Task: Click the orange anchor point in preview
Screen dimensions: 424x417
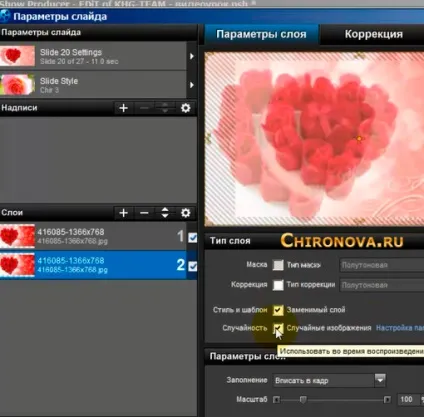Action: point(359,139)
